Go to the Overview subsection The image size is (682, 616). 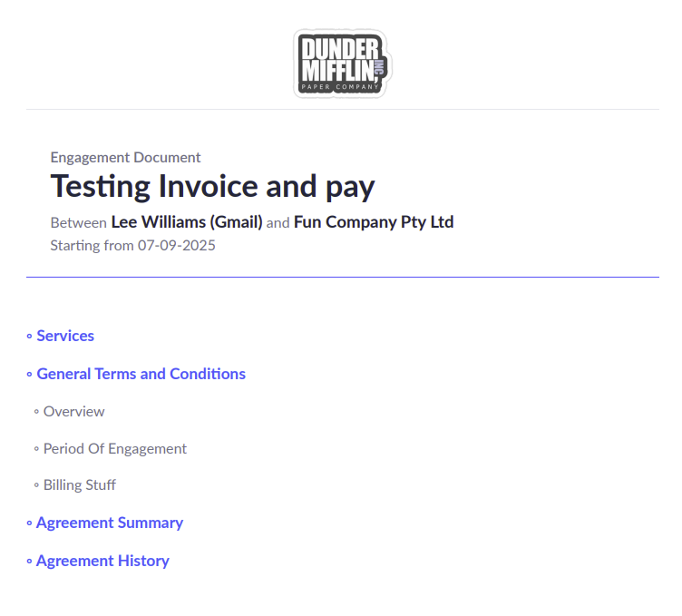coord(74,411)
